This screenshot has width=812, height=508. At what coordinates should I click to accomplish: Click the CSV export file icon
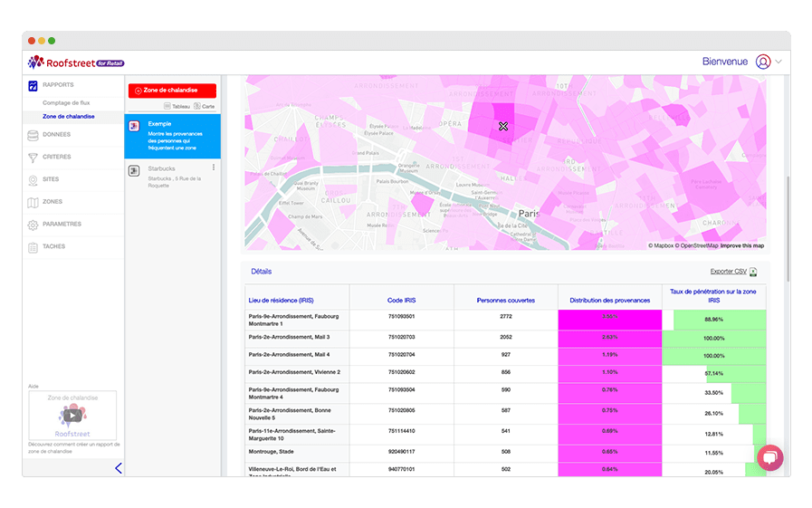click(753, 272)
